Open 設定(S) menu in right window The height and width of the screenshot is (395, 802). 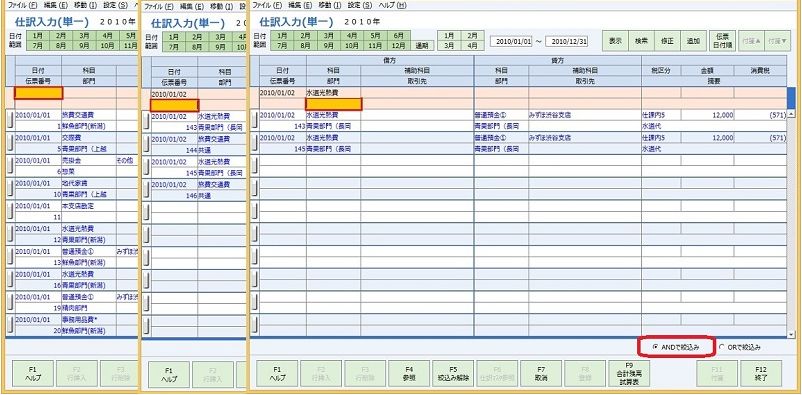coord(360,6)
